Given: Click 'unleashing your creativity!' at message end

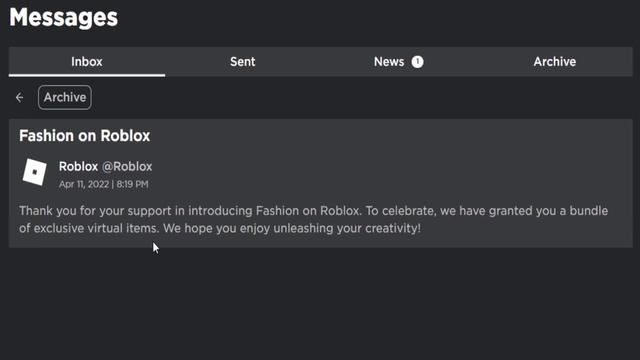Looking at the screenshot, I should pos(347,228).
